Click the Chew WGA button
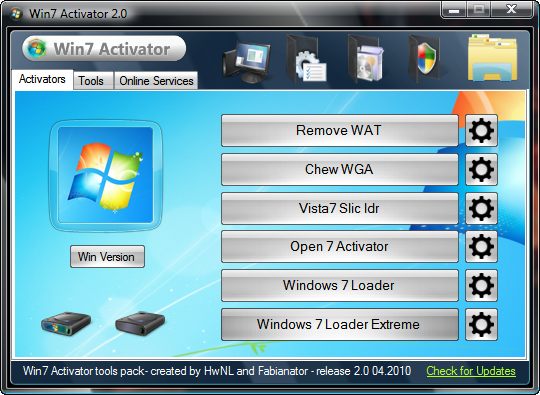 pyautogui.click(x=340, y=169)
